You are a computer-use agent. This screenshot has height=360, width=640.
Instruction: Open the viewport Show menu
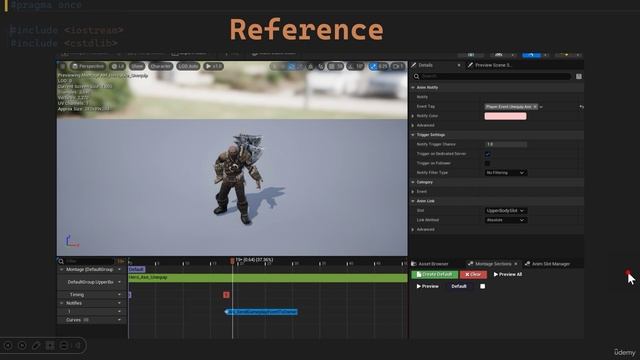pos(137,66)
